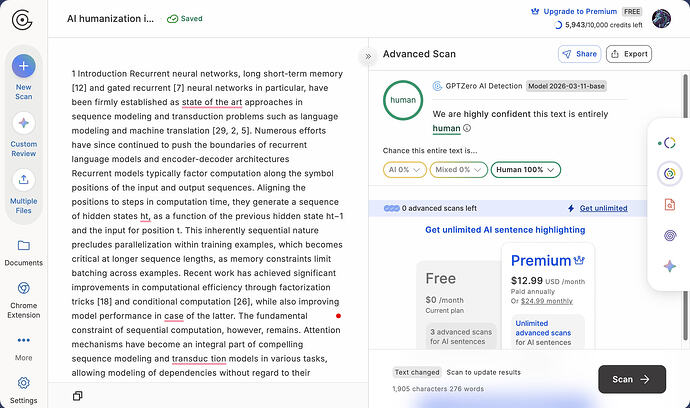Click the Export button
This screenshot has width=690, height=408.
[x=629, y=54]
